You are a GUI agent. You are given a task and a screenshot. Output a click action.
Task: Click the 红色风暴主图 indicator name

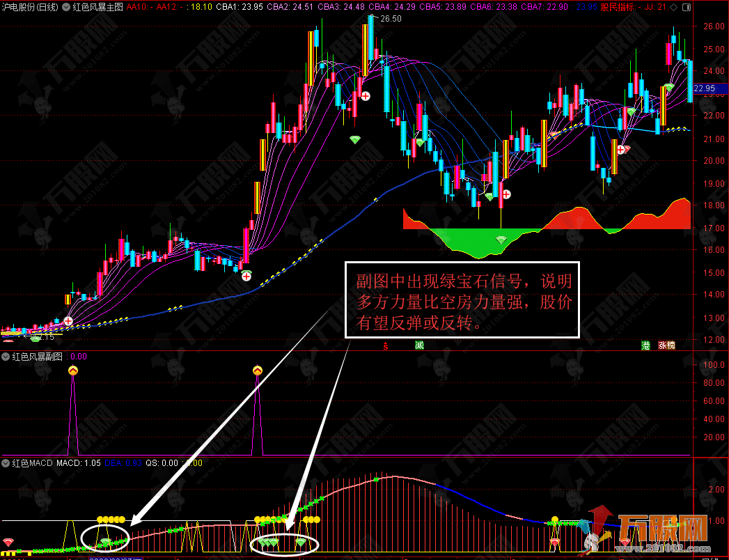coord(98,7)
